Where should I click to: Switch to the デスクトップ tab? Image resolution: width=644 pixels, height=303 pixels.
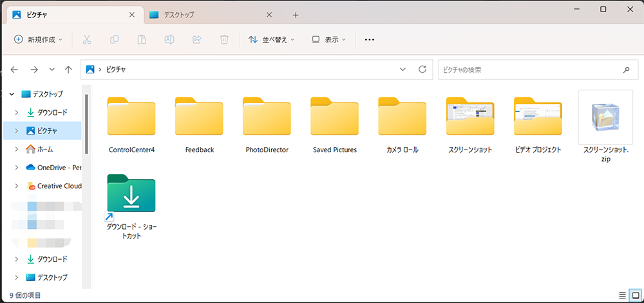(206, 15)
